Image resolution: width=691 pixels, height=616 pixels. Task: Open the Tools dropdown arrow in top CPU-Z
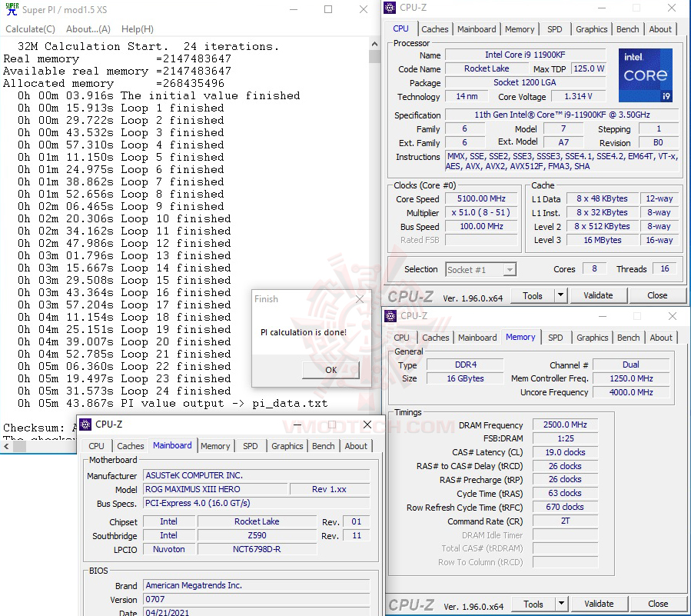[x=560, y=295]
